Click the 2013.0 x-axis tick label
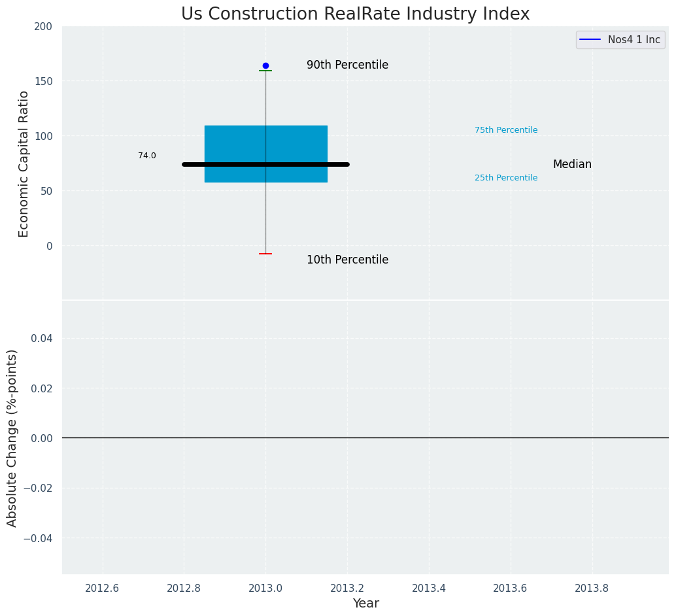The image size is (676, 616). [265, 588]
